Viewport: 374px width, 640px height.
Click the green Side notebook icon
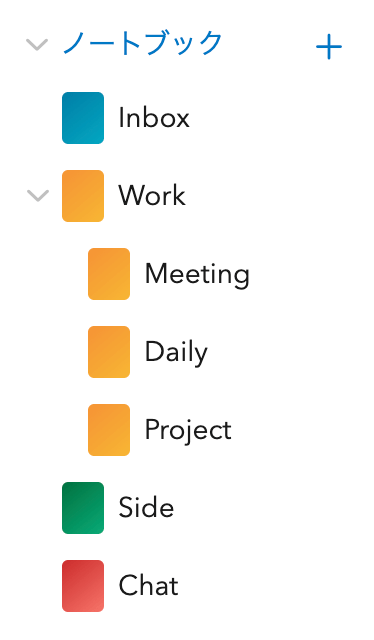pyautogui.click(x=83, y=508)
